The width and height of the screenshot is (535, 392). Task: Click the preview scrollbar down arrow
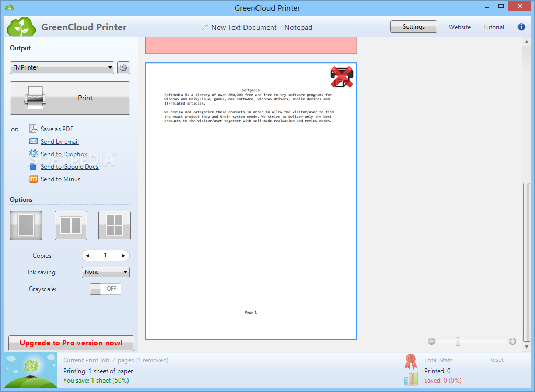click(x=527, y=347)
